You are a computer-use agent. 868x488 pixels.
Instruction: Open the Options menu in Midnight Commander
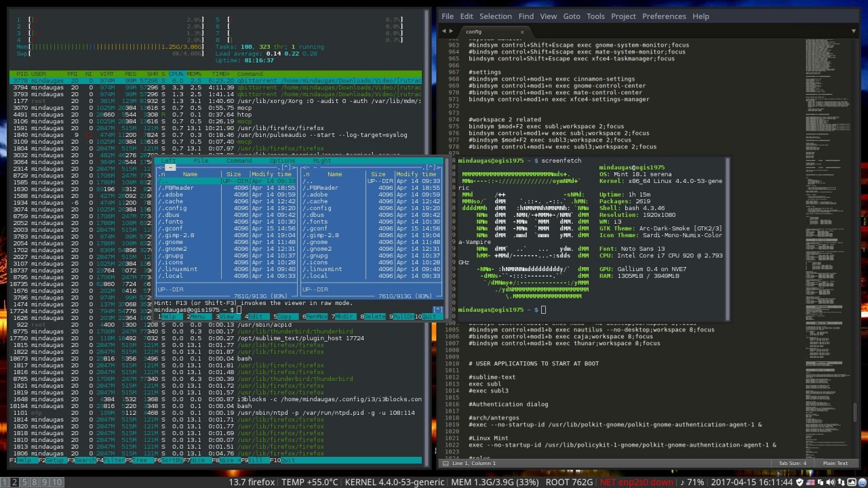282,161
